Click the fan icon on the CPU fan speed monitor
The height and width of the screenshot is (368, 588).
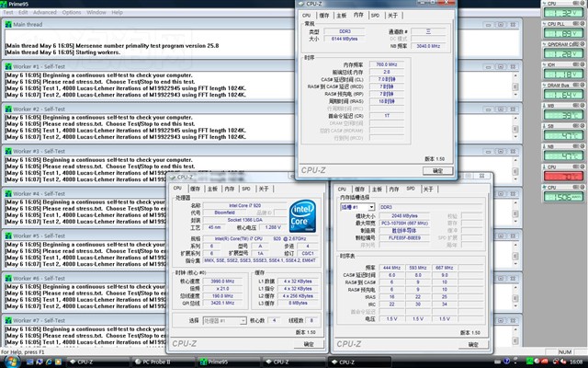(544, 188)
